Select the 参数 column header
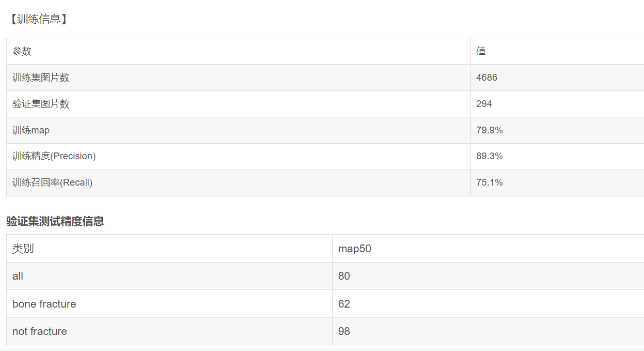This screenshot has width=644, height=351. [x=22, y=51]
